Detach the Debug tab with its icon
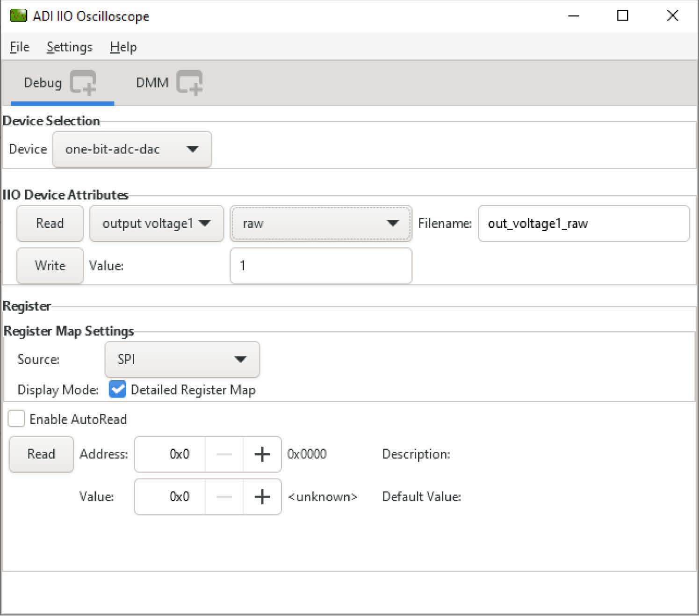The image size is (699, 616). point(83,83)
